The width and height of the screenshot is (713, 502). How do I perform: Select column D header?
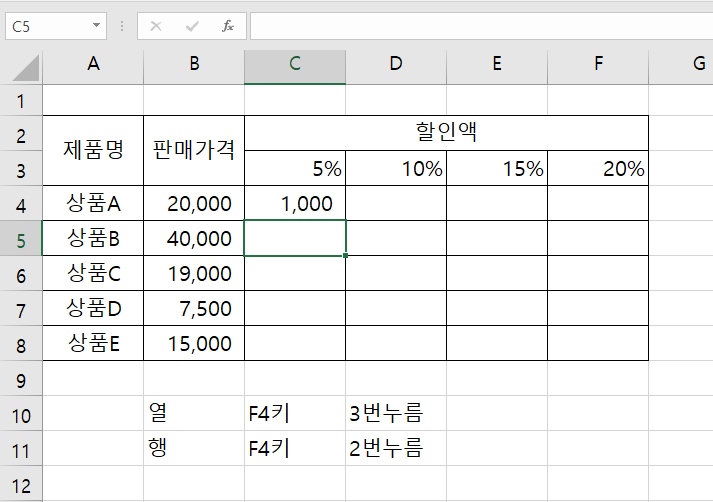[x=396, y=67]
